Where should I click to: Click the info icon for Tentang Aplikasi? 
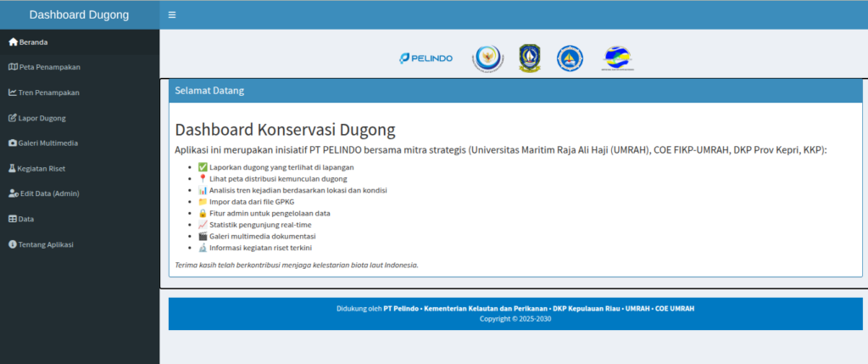(x=13, y=244)
